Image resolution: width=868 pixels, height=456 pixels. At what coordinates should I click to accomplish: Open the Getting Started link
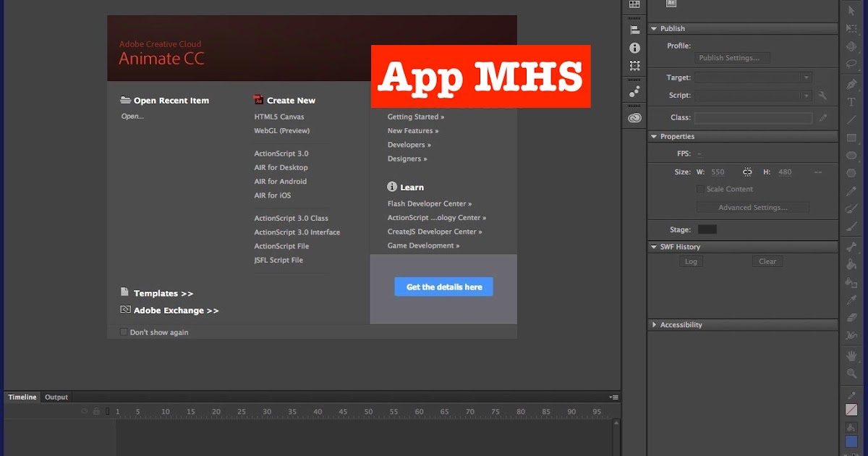[x=416, y=117]
